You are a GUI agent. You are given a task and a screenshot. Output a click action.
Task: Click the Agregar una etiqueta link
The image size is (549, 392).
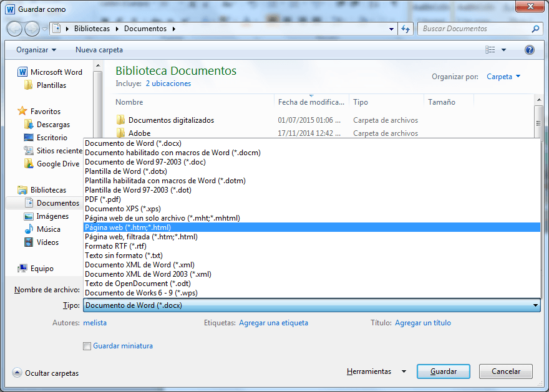[x=273, y=323]
